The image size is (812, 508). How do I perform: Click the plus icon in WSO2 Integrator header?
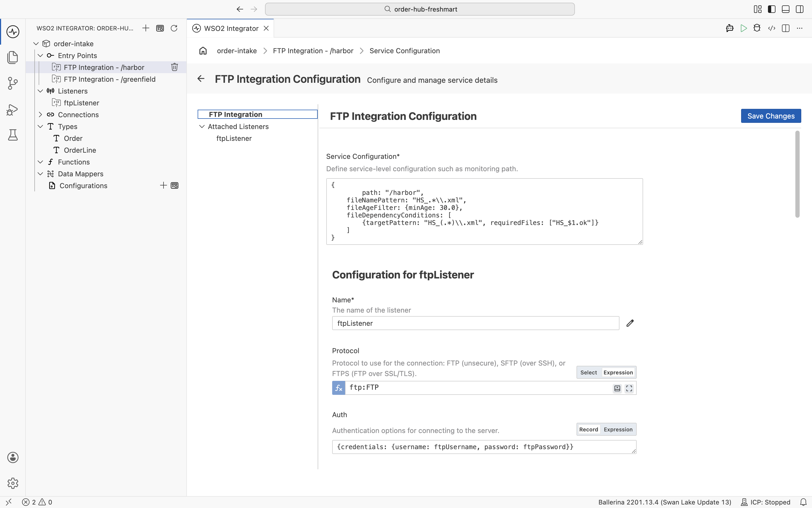click(x=146, y=28)
